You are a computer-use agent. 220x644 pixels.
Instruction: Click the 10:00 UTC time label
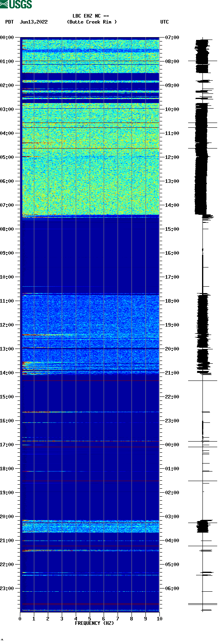[x=172, y=109]
